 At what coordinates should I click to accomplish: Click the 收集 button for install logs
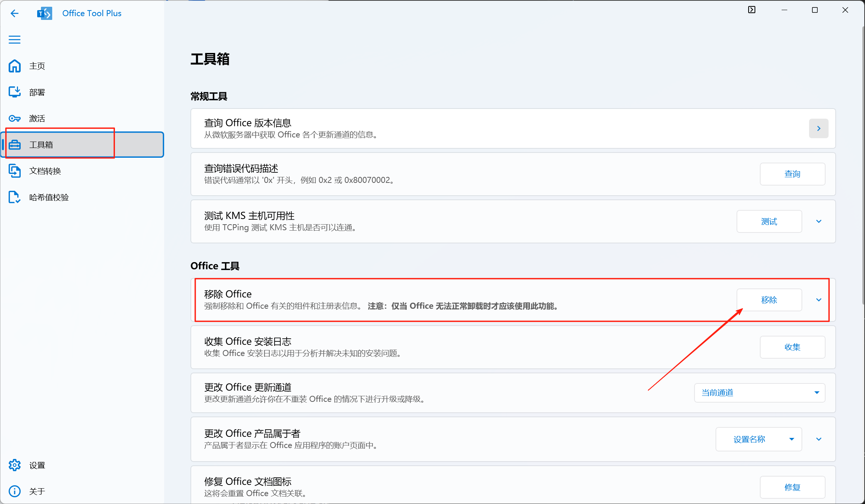pyautogui.click(x=793, y=347)
